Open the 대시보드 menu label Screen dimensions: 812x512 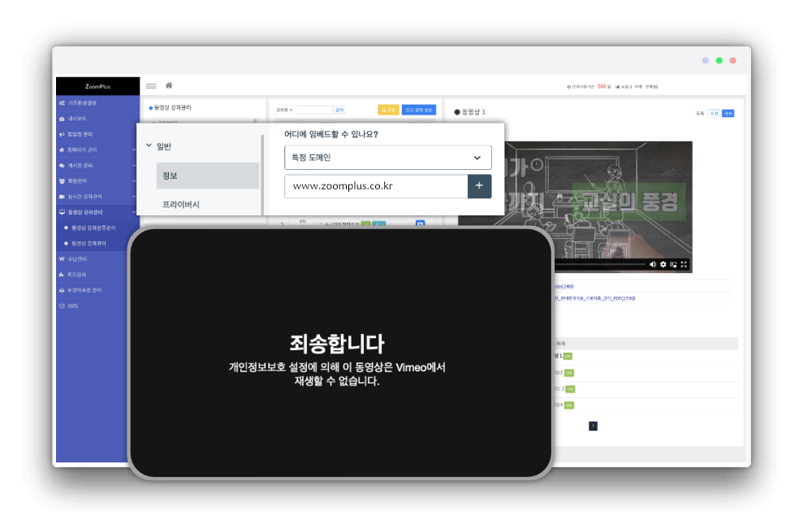pyautogui.click(x=77, y=119)
